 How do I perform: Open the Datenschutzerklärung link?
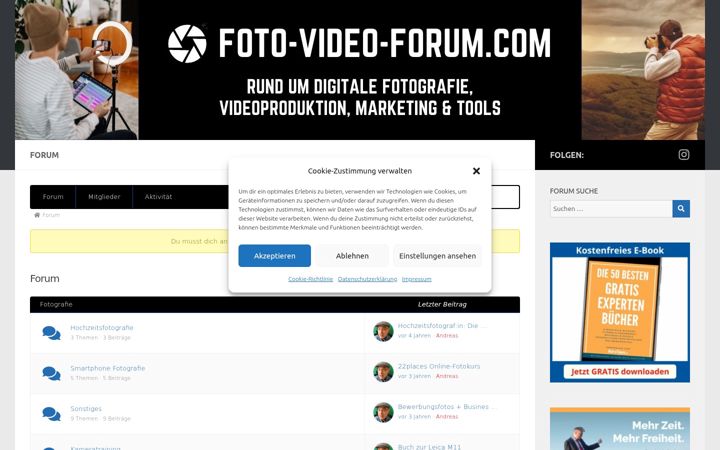tap(367, 279)
